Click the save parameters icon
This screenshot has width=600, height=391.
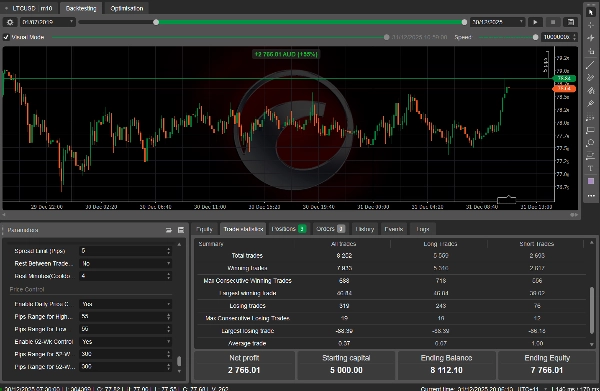[x=181, y=230]
